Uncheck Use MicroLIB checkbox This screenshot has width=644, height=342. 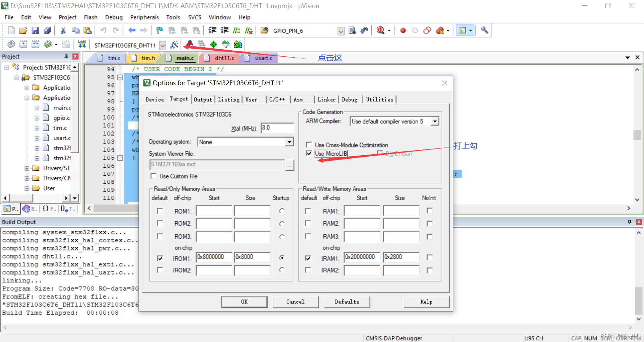(x=309, y=153)
